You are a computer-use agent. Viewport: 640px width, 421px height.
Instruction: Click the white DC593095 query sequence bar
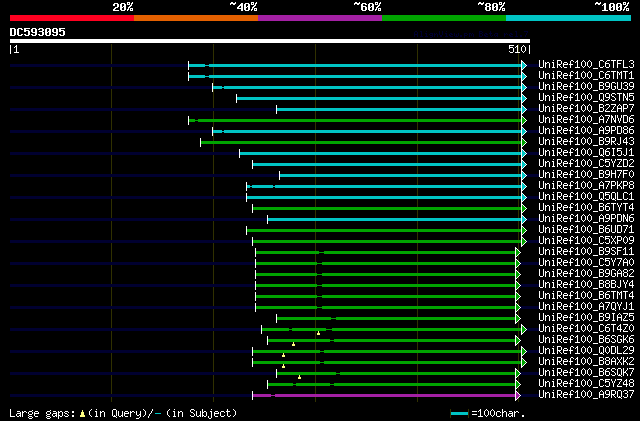click(x=270, y=41)
